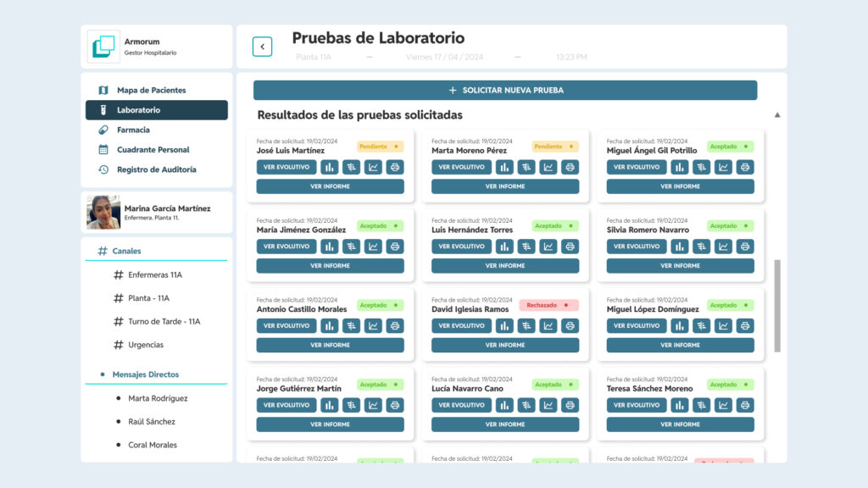View bar chart for Miguel Ángel Gil Potrillo
Viewport: 868px width, 488px height.
tap(680, 167)
